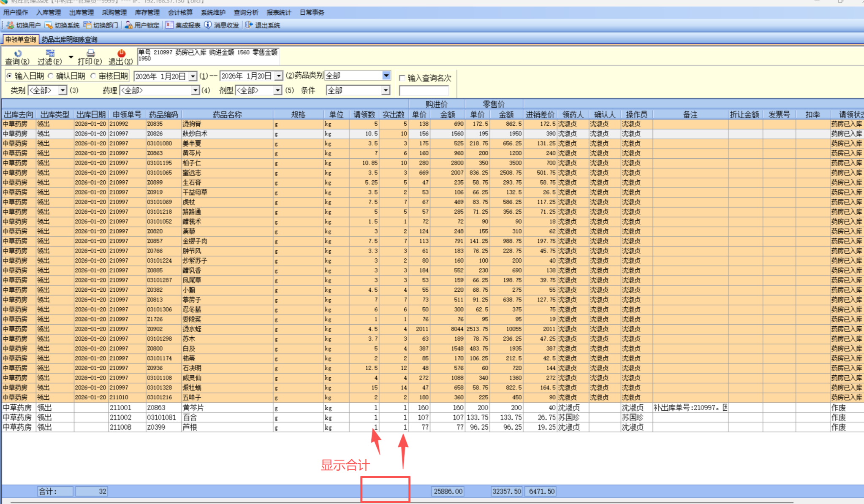
Task: Click 用户锁定 lock icon
Action: 129,25
